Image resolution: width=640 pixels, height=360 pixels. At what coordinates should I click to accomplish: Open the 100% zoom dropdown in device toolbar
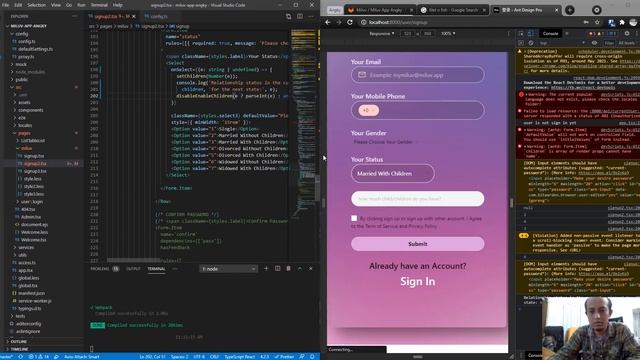(x=448, y=33)
